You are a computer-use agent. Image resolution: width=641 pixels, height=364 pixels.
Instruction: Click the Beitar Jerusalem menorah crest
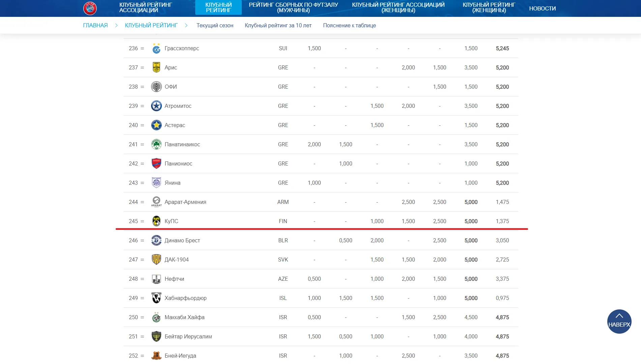156,336
